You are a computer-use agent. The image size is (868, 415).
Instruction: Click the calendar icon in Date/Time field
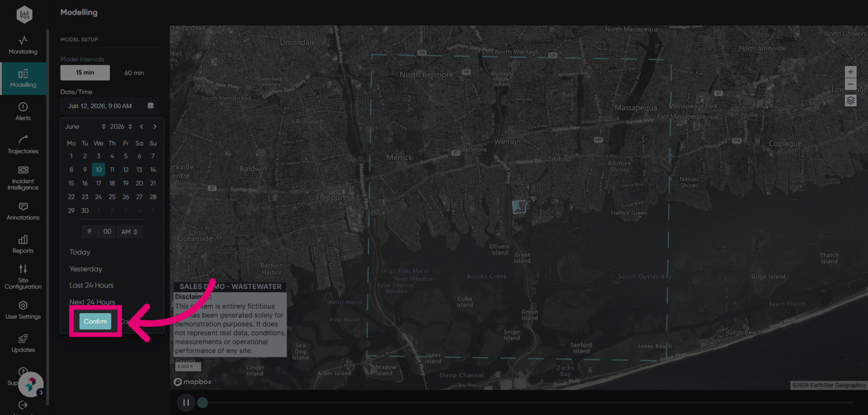click(151, 105)
